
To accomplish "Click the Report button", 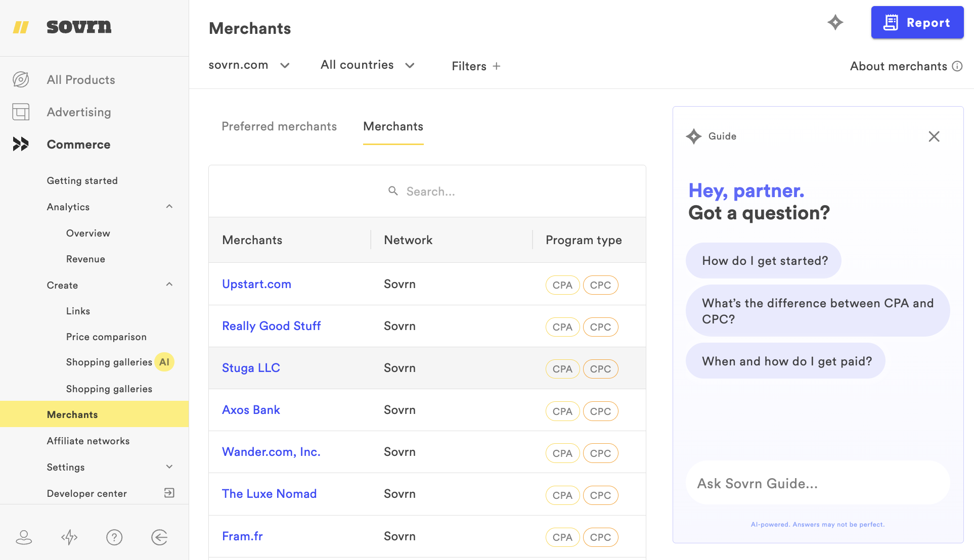I will tap(917, 23).
